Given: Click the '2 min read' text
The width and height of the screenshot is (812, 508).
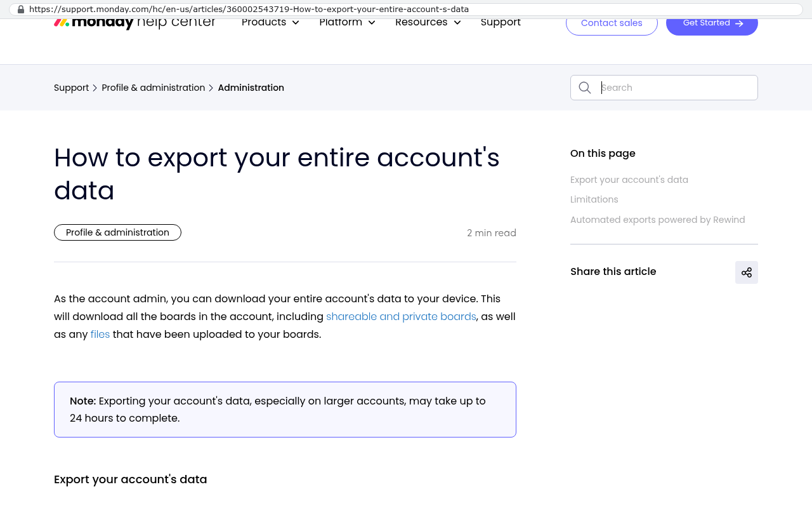Looking at the screenshot, I should point(492,233).
